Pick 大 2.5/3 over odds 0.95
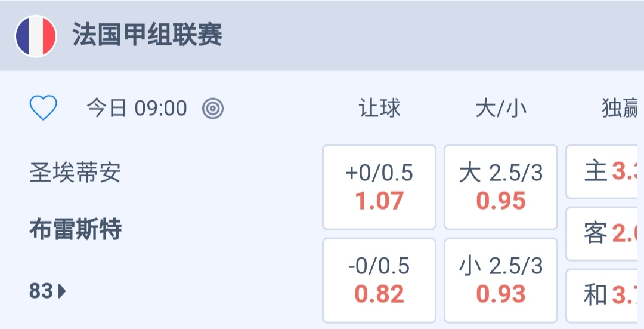 click(x=501, y=187)
